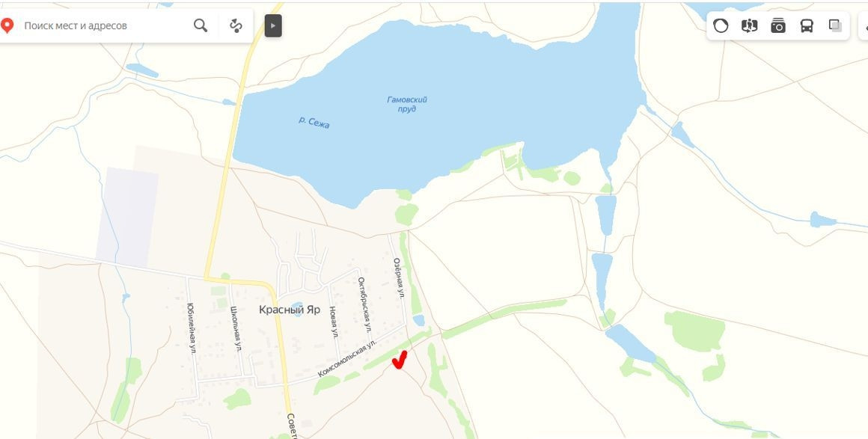
Task: Click the partially visible rightmost toolbar button
Action: (864, 25)
